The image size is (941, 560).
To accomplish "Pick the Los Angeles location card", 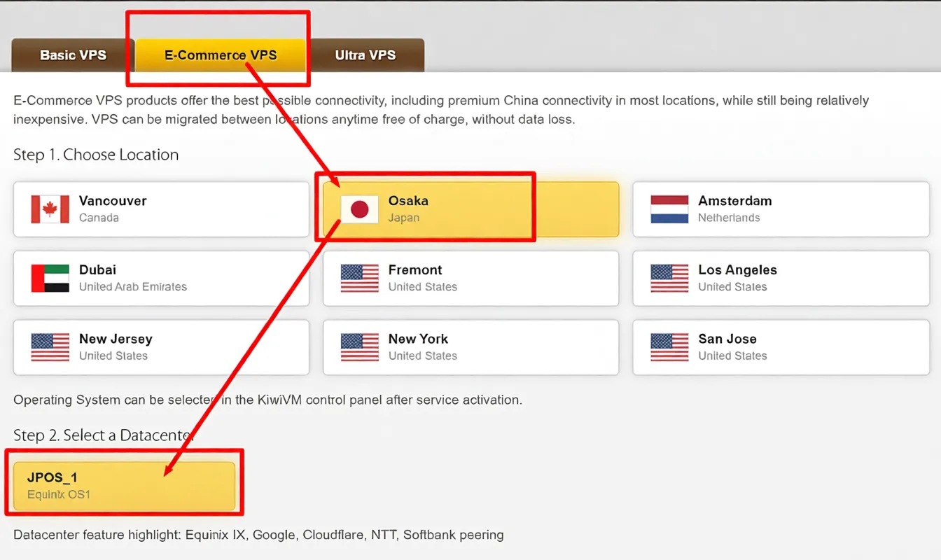I will click(x=781, y=278).
